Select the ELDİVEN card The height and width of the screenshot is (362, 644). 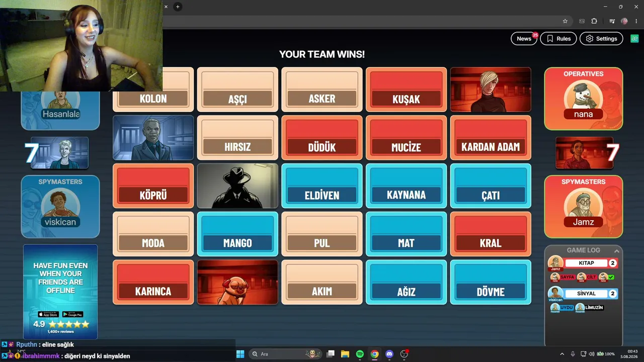click(322, 186)
